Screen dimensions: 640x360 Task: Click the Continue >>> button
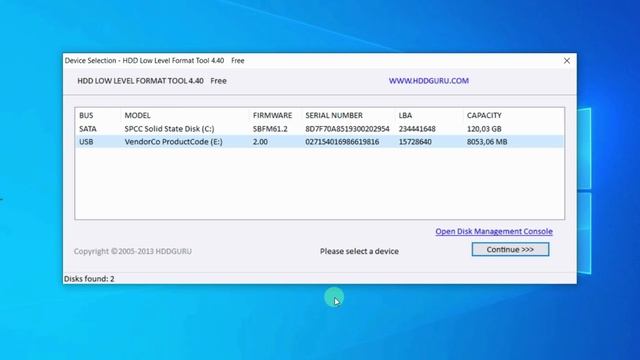tap(510, 249)
